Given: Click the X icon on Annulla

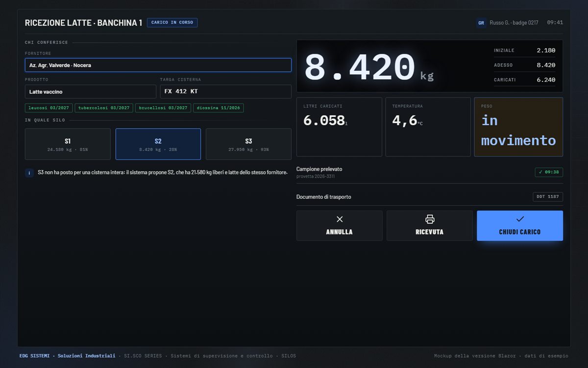Looking at the screenshot, I should point(340,219).
